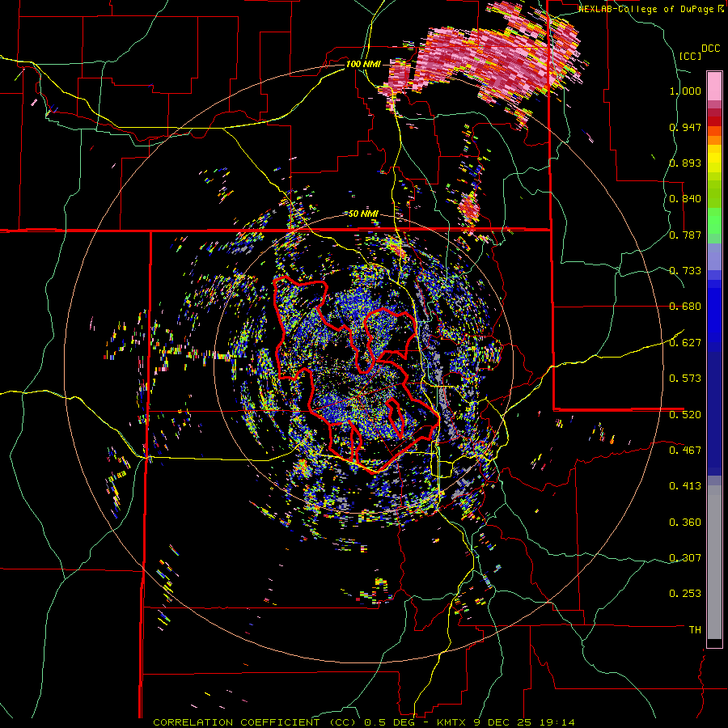Select the 0.733 legend value

685,270
